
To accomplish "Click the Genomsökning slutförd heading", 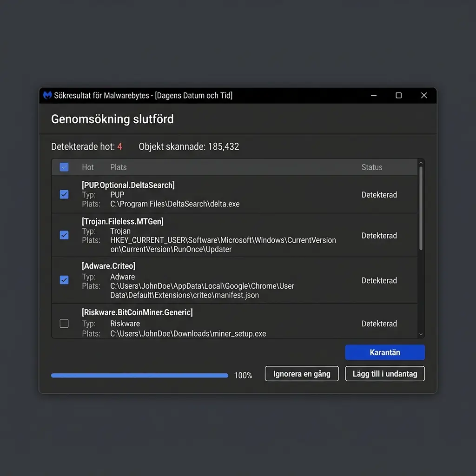I will click(x=112, y=119).
